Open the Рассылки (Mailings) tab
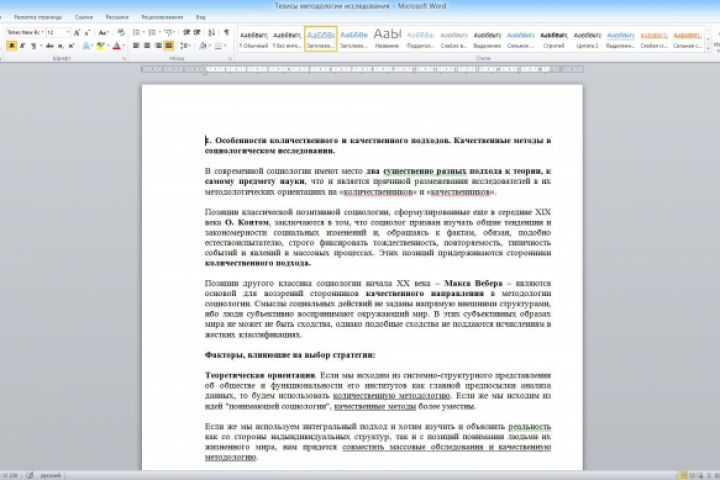720x480 pixels. (117, 17)
